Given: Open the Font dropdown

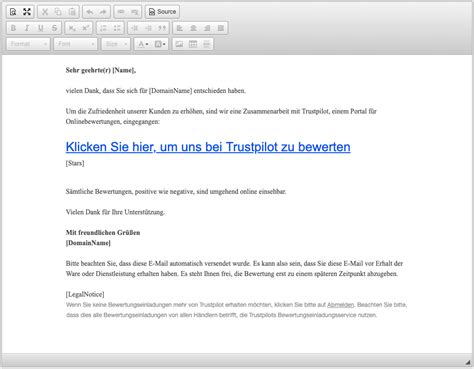Looking at the screenshot, I should point(76,44).
